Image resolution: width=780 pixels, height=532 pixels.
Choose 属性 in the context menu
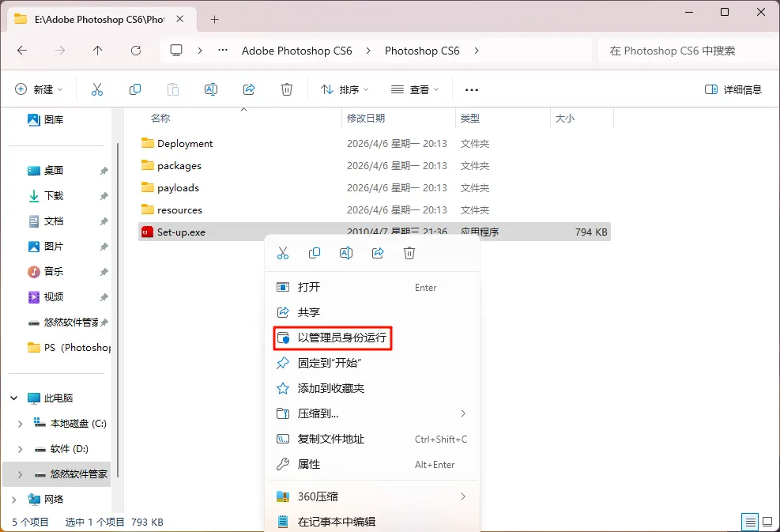371,464
